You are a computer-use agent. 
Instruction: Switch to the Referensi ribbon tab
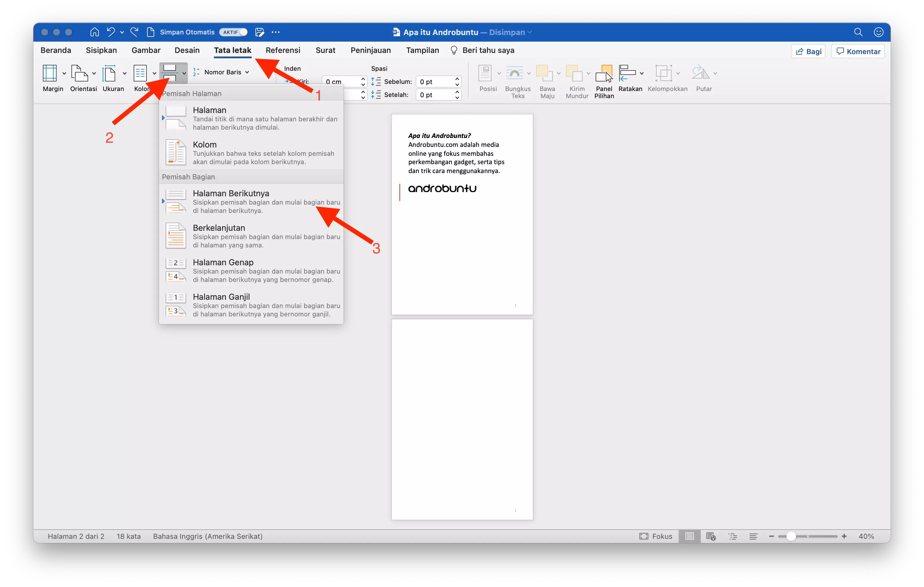coord(283,50)
